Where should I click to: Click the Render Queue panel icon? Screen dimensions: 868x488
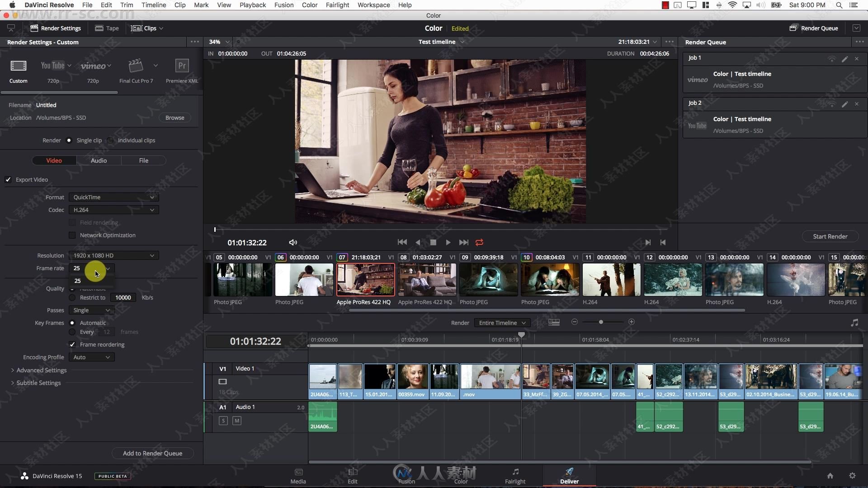coord(793,28)
